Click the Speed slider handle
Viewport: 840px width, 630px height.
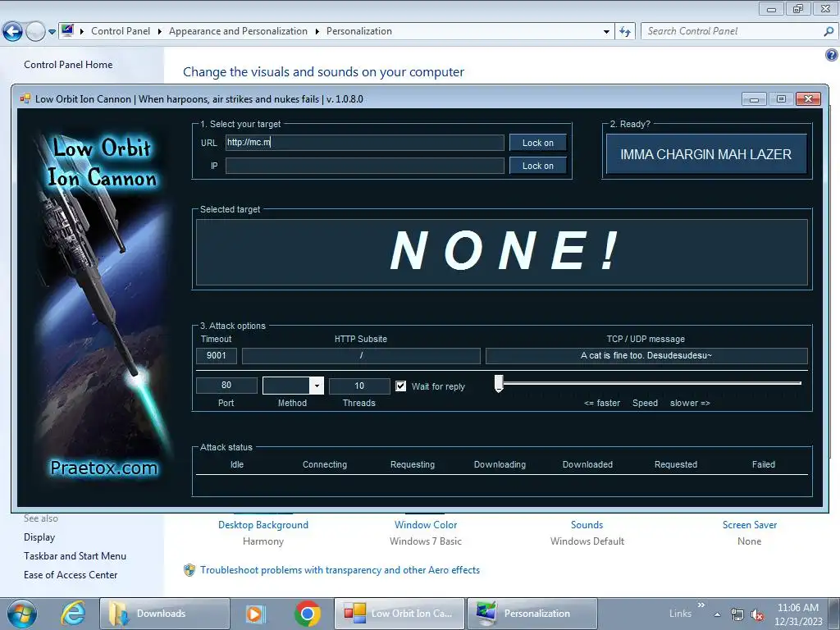(x=499, y=384)
